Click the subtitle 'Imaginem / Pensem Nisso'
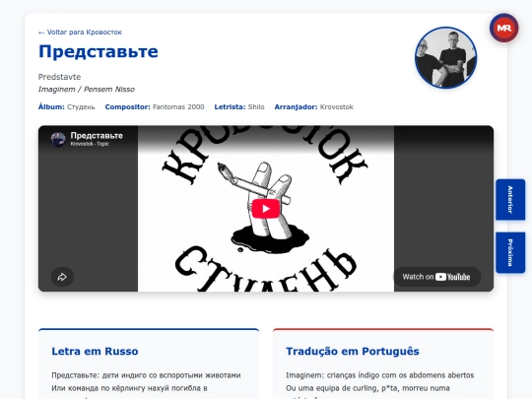 (87, 90)
